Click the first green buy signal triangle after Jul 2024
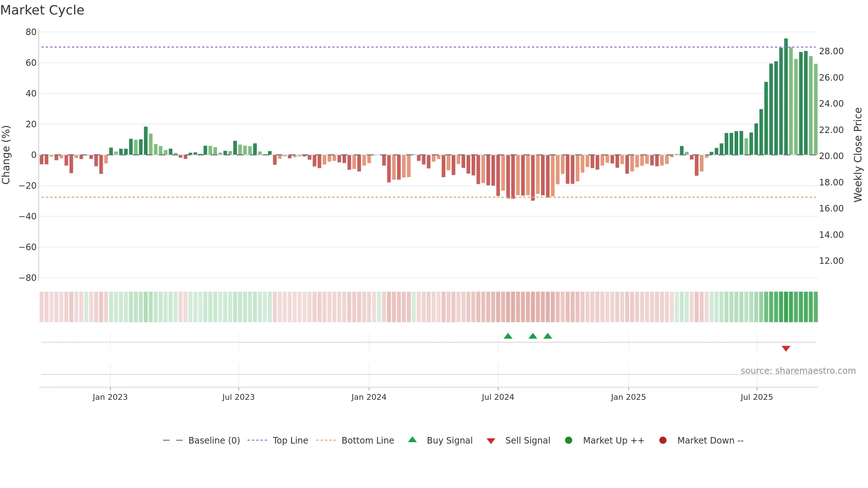 tap(508, 336)
